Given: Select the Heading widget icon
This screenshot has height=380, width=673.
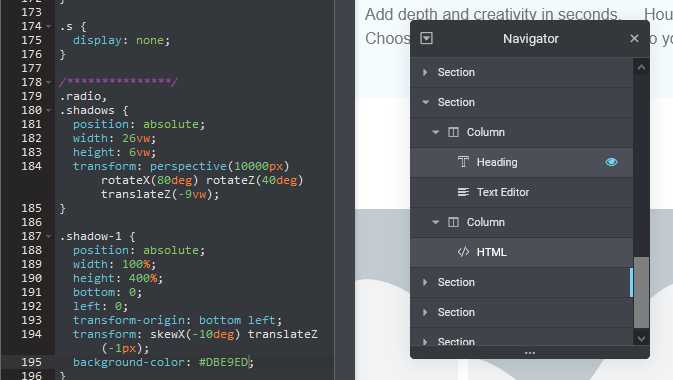Looking at the screenshot, I should click(463, 162).
